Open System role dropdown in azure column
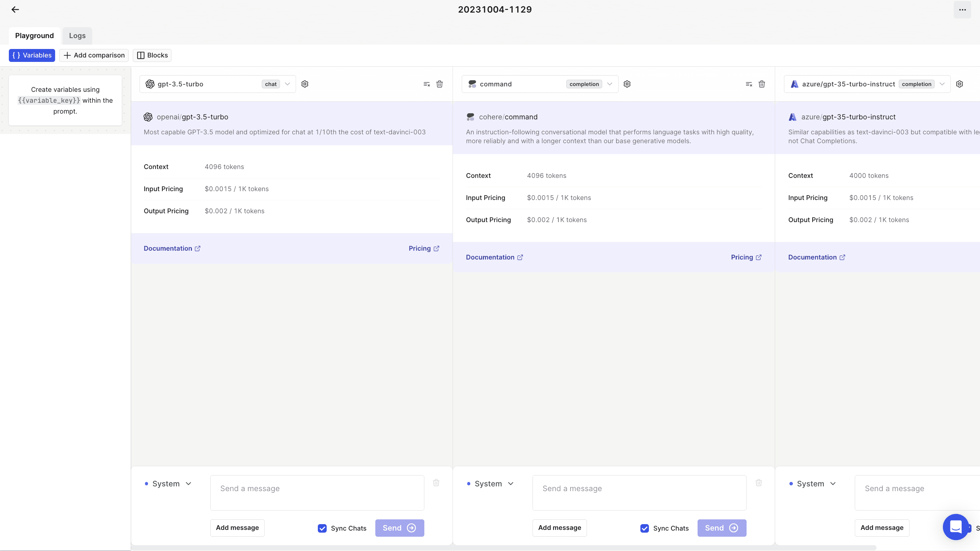 point(813,484)
